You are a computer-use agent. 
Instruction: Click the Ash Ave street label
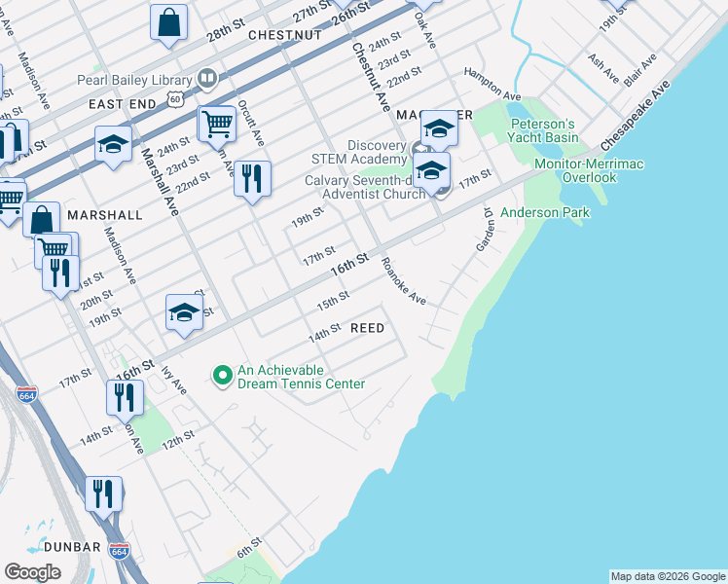pos(603,69)
